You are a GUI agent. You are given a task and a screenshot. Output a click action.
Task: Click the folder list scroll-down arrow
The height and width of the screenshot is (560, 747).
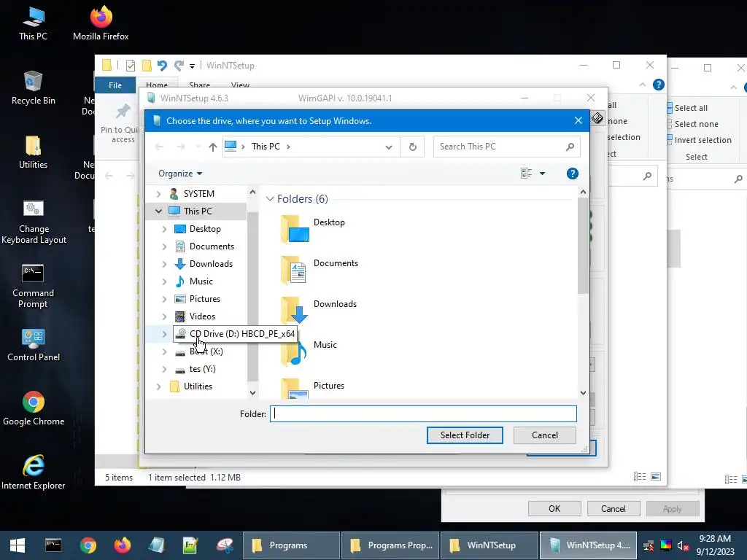(x=583, y=393)
